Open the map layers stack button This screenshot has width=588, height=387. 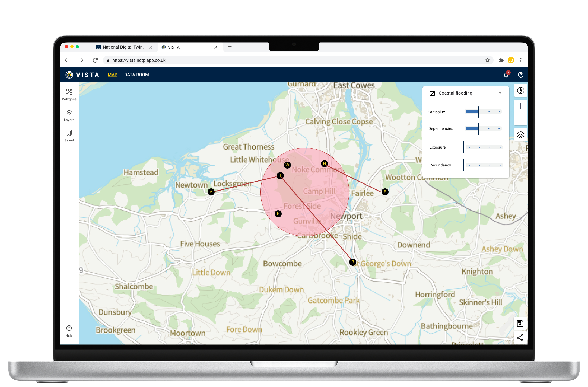coord(520,134)
